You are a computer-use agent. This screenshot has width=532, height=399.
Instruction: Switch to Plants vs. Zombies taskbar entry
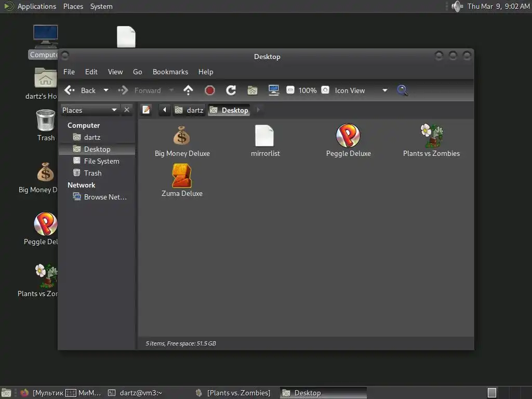(x=233, y=393)
